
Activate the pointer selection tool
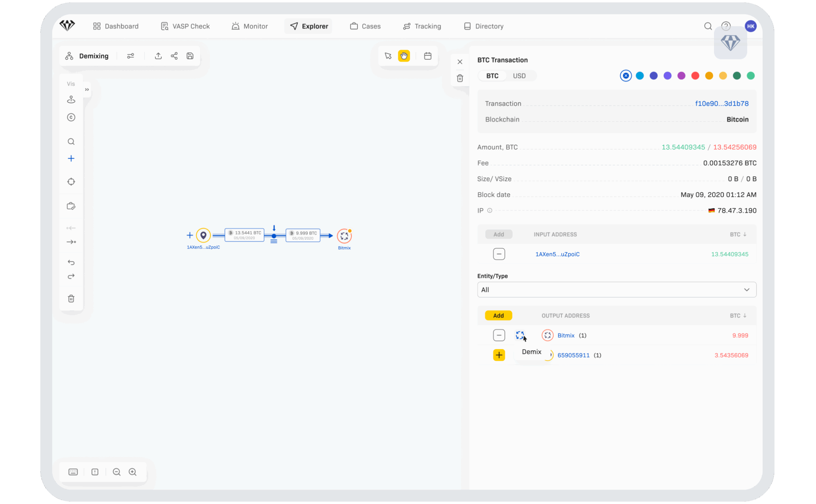pyautogui.click(x=388, y=56)
